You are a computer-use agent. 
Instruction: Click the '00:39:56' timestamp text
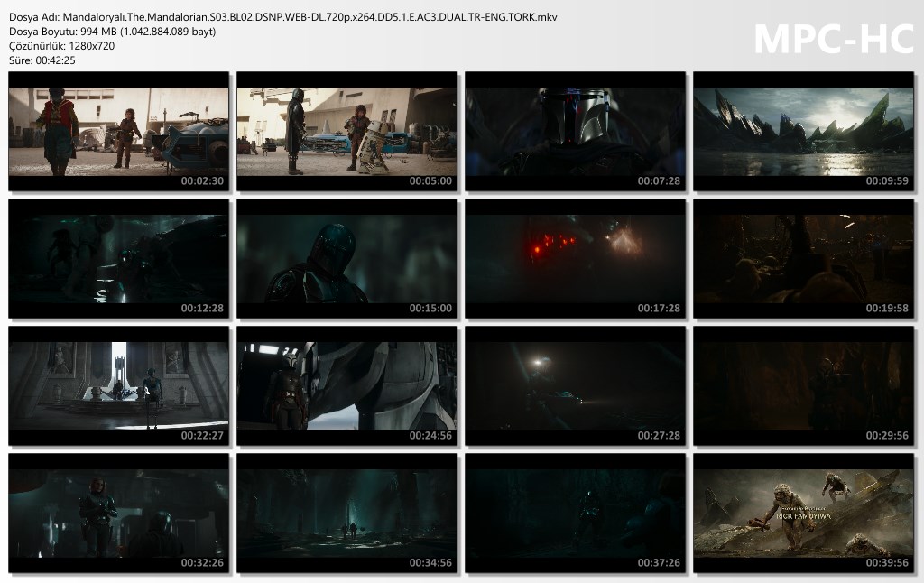pyautogui.click(x=887, y=563)
